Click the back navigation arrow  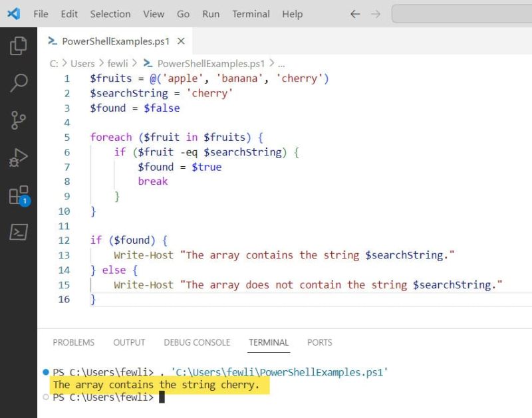(x=355, y=13)
